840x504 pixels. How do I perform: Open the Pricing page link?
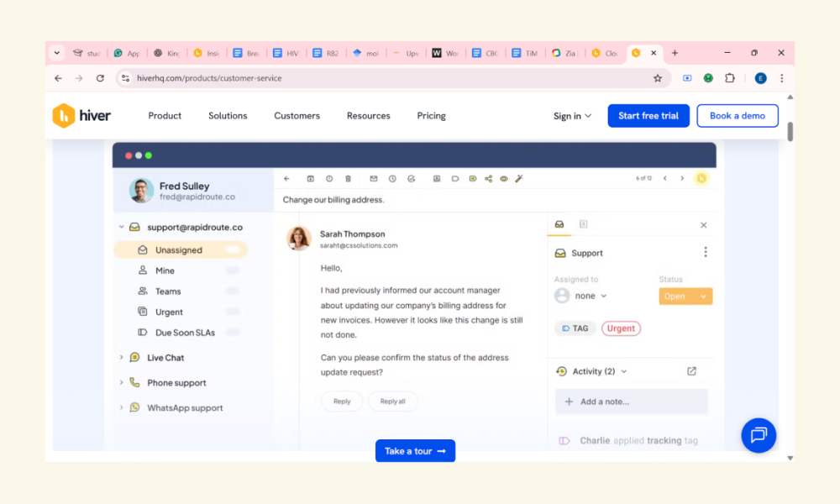[431, 116]
